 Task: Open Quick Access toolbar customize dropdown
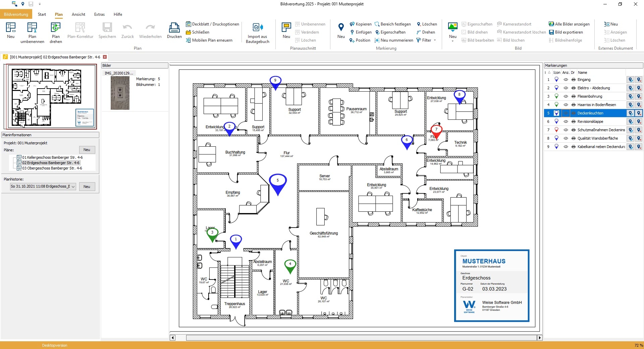[40, 4]
